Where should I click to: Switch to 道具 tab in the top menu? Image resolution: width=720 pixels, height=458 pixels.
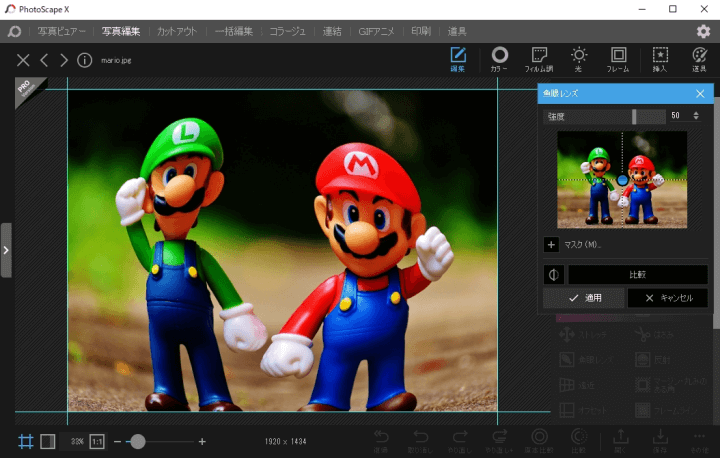457,31
